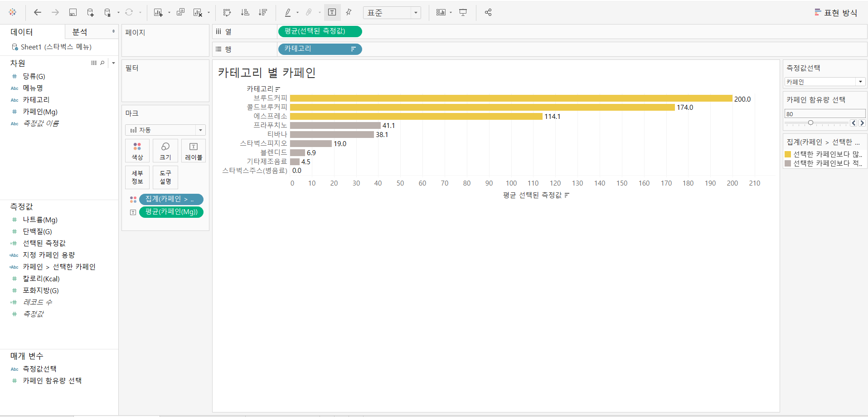Select the 카페인(Mg) dimension field
The image size is (868, 417).
point(40,112)
